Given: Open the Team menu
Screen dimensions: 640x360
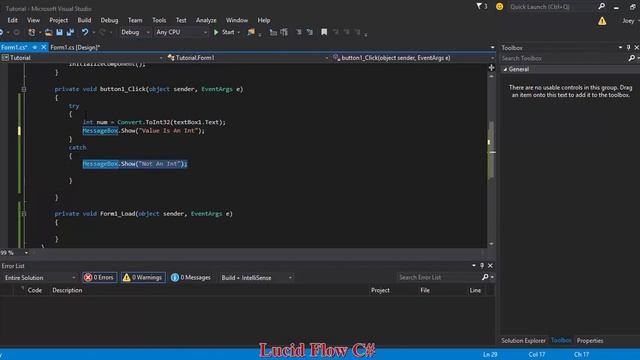Looking at the screenshot, I should coord(135,20).
